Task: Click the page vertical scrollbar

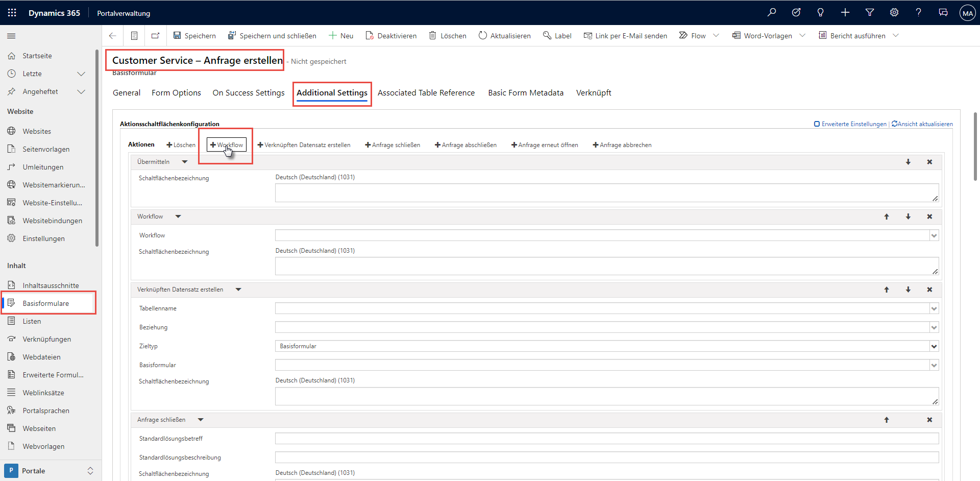Action: (975, 147)
